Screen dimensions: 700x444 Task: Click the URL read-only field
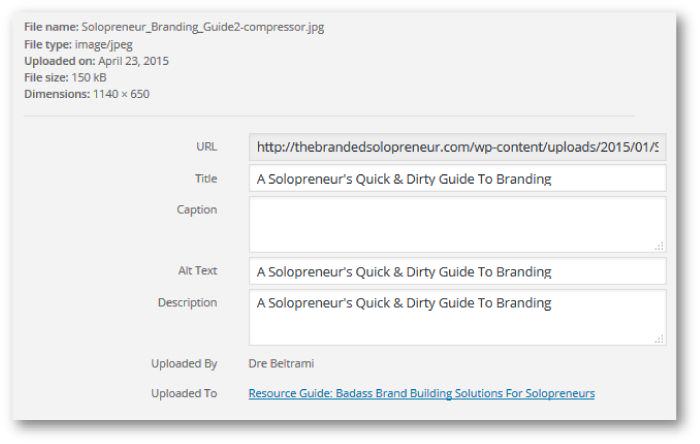pos(457,147)
